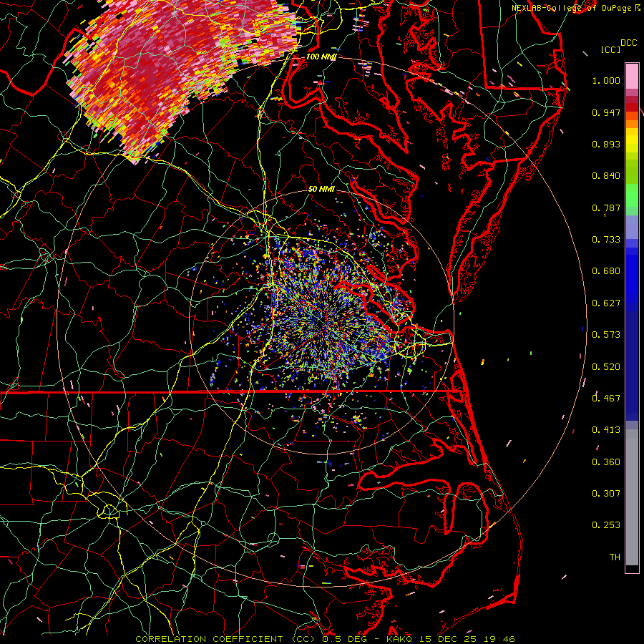Click the radar site center of the clutter

[x=321, y=323]
